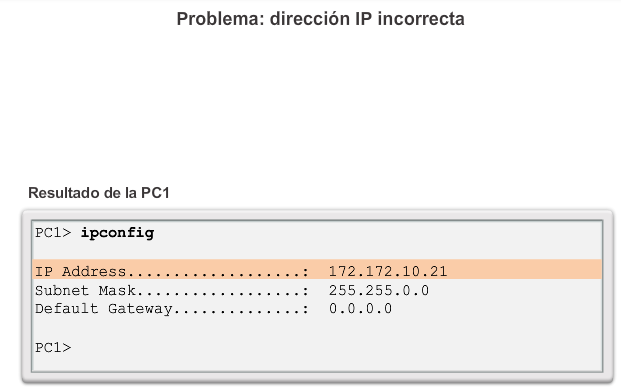
Task: Select the 255.255.0.0 subnet mask value
Action: click(379, 290)
